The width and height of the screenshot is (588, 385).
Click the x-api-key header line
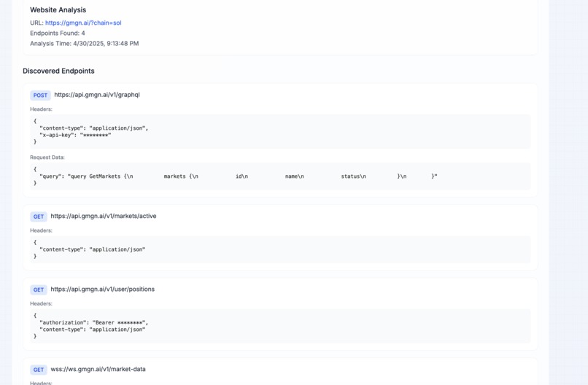[x=75, y=135]
